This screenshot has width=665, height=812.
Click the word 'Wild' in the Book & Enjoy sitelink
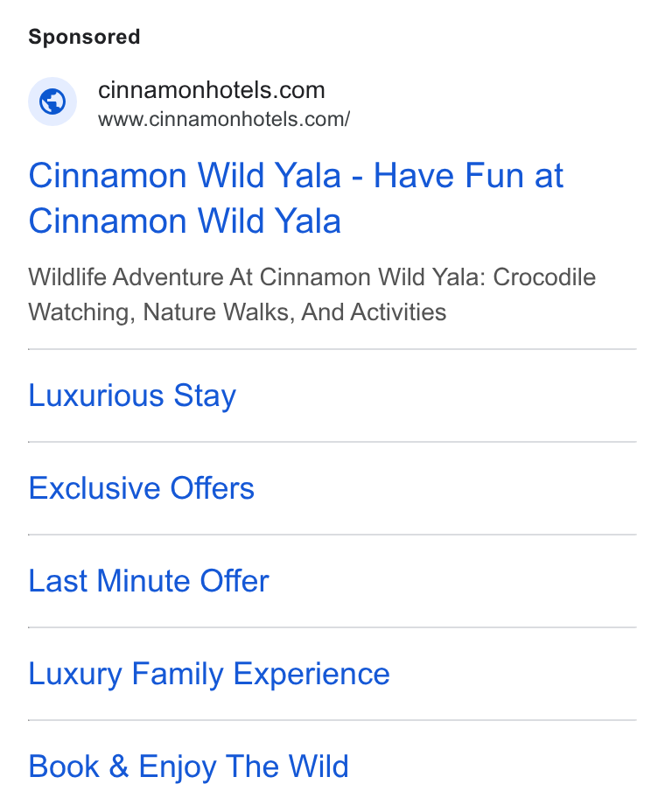(318, 767)
